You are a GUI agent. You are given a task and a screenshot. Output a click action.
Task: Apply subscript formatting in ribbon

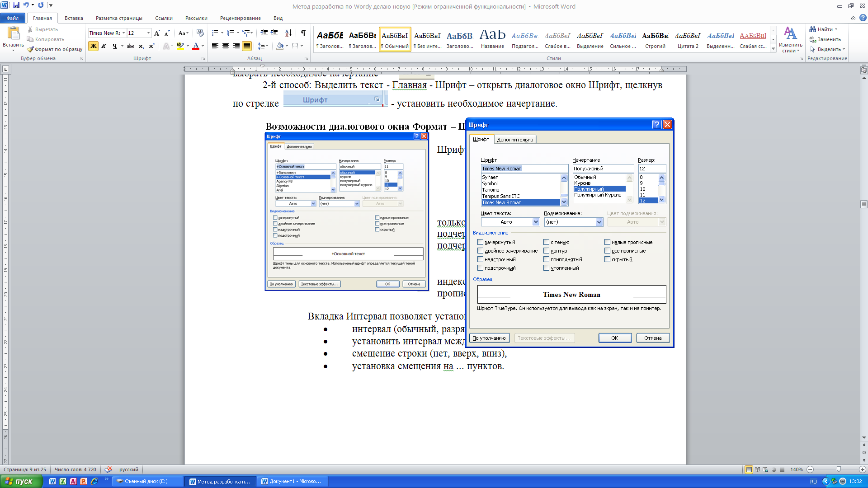tap(142, 46)
